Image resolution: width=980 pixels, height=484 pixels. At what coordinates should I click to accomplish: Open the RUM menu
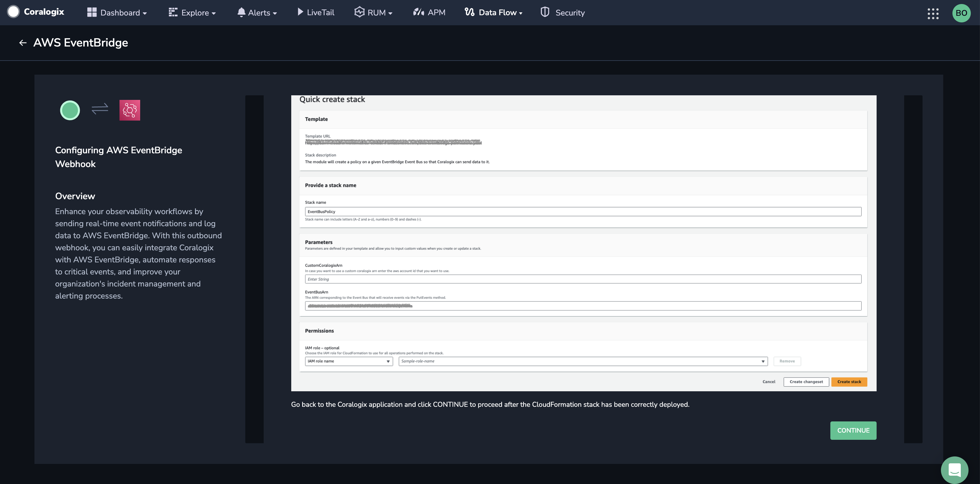click(x=373, y=13)
